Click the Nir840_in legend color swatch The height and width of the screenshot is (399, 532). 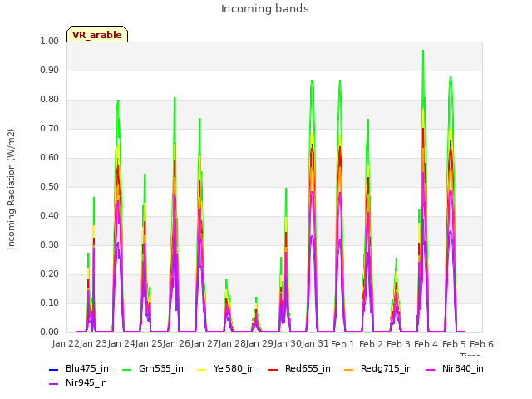(431, 369)
